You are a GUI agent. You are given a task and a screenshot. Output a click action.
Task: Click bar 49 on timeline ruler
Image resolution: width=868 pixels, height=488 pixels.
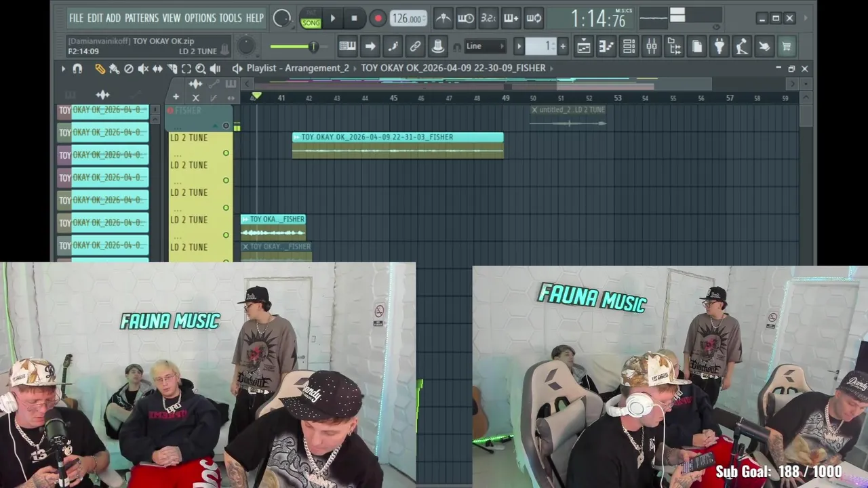tap(505, 98)
